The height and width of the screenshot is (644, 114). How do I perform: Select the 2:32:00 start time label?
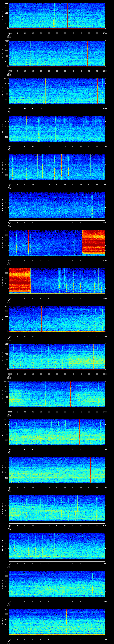[9, 639]
